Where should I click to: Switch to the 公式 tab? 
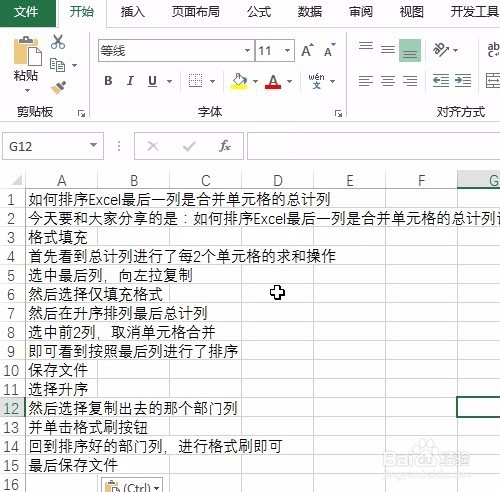tap(259, 12)
